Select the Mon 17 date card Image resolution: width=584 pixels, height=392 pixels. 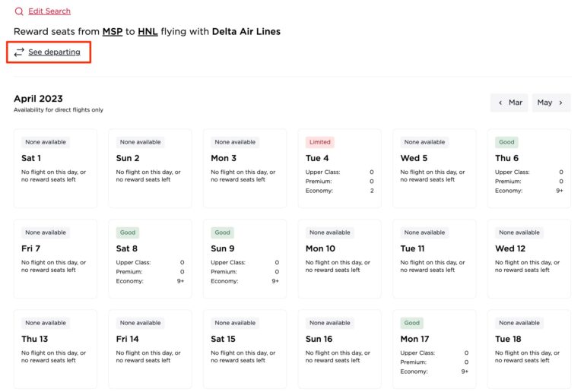434,349
